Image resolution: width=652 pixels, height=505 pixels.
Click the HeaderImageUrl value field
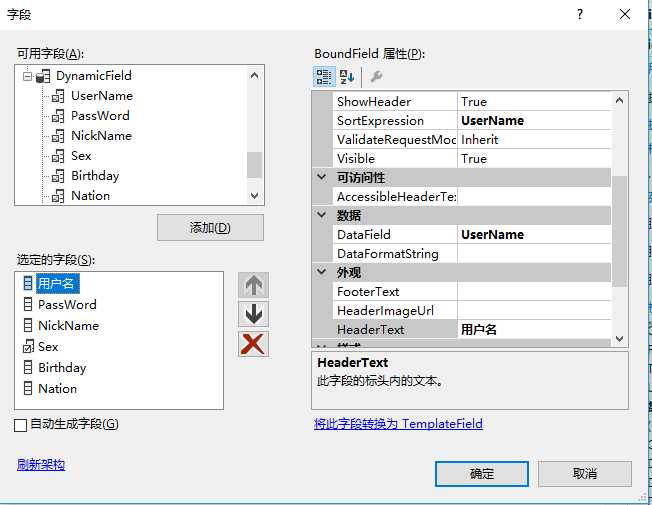point(534,311)
